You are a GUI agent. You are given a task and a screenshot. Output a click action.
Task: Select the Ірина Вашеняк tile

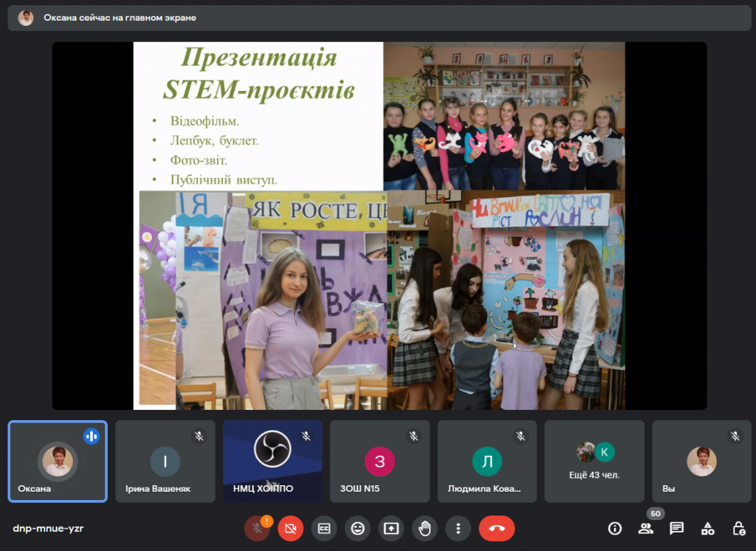tap(165, 461)
